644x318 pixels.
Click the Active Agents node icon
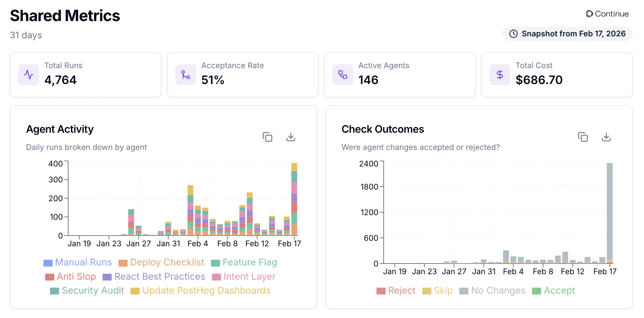(x=342, y=75)
